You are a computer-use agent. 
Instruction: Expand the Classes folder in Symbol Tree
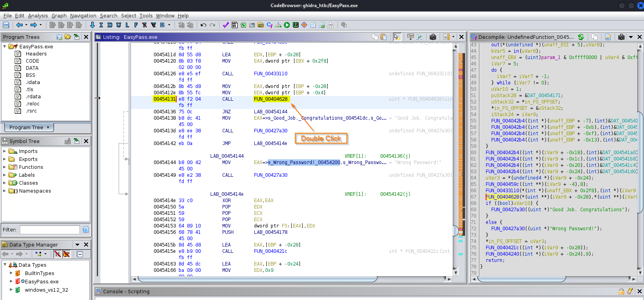pyautogui.click(x=5, y=183)
